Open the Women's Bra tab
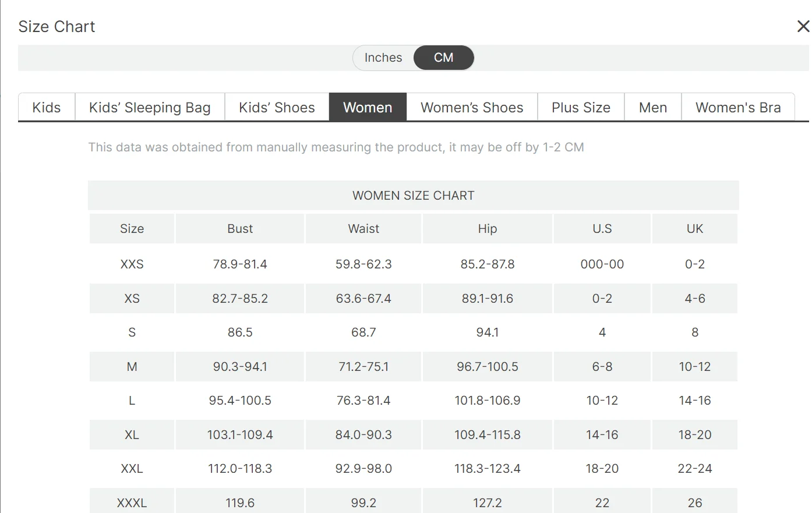Image resolution: width=812 pixels, height=513 pixels. (738, 107)
